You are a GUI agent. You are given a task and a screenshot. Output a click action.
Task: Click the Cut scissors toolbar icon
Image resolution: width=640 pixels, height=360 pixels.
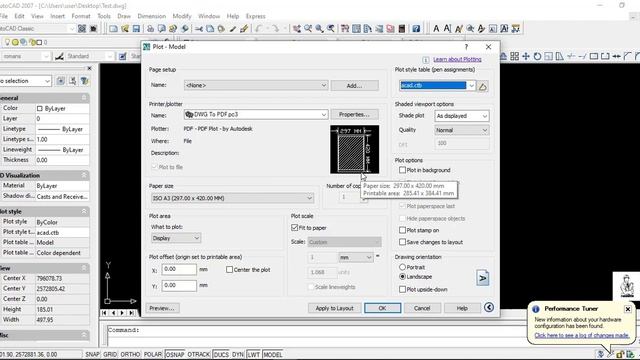tap(199, 29)
